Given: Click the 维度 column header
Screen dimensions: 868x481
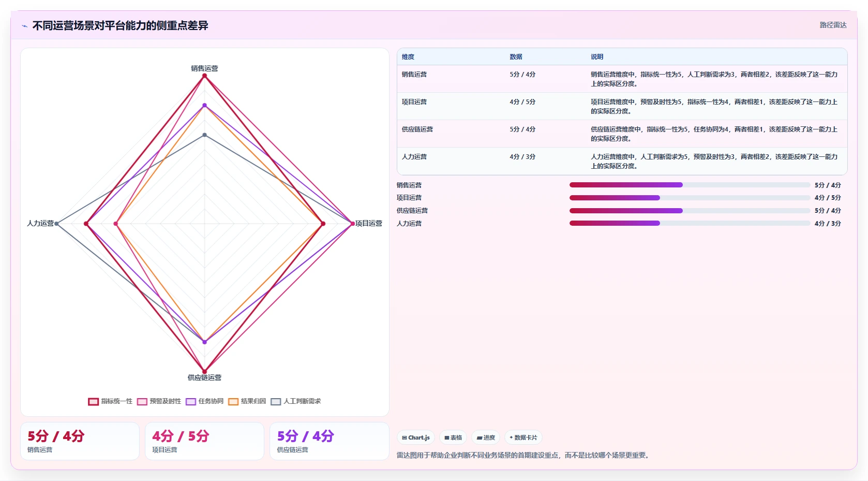Looking at the screenshot, I should (408, 57).
